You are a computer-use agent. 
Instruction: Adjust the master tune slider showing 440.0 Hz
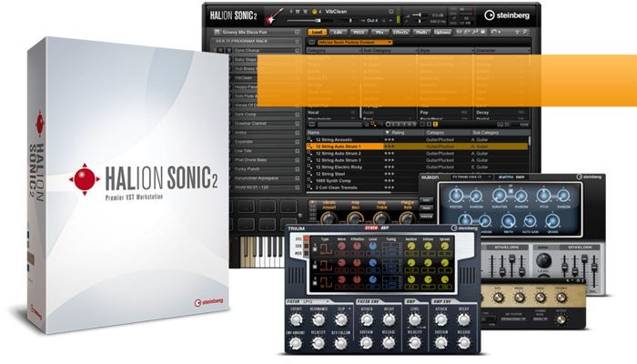(x=419, y=21)
